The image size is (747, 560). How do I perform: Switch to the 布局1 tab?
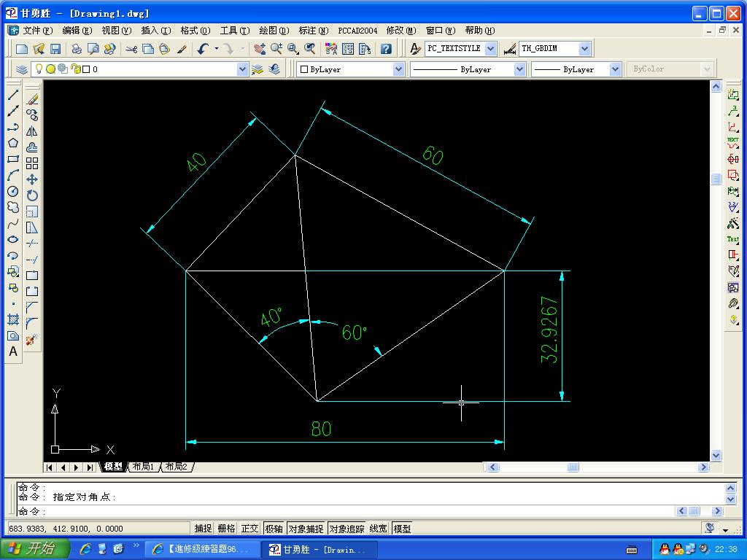coord(143,467)
